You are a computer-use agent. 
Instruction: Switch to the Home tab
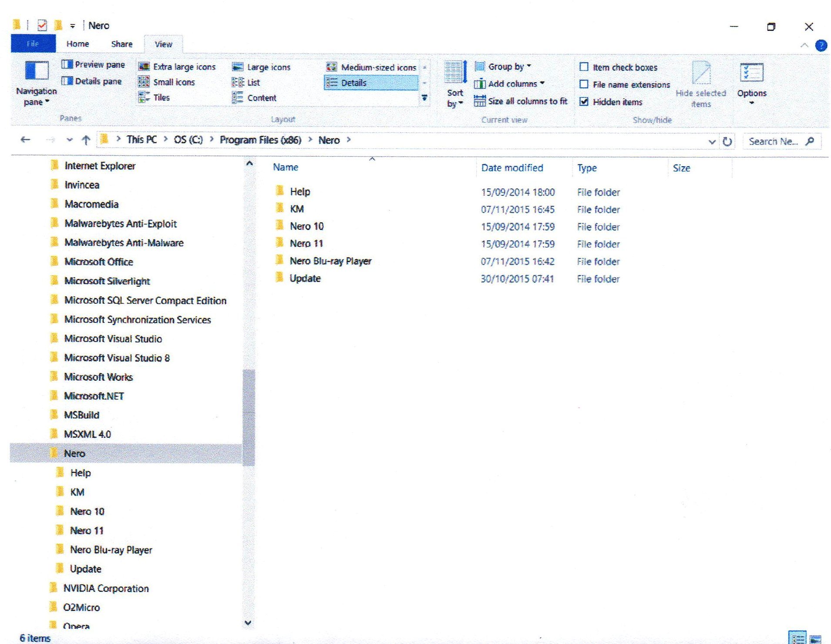(x=77, y=44)
